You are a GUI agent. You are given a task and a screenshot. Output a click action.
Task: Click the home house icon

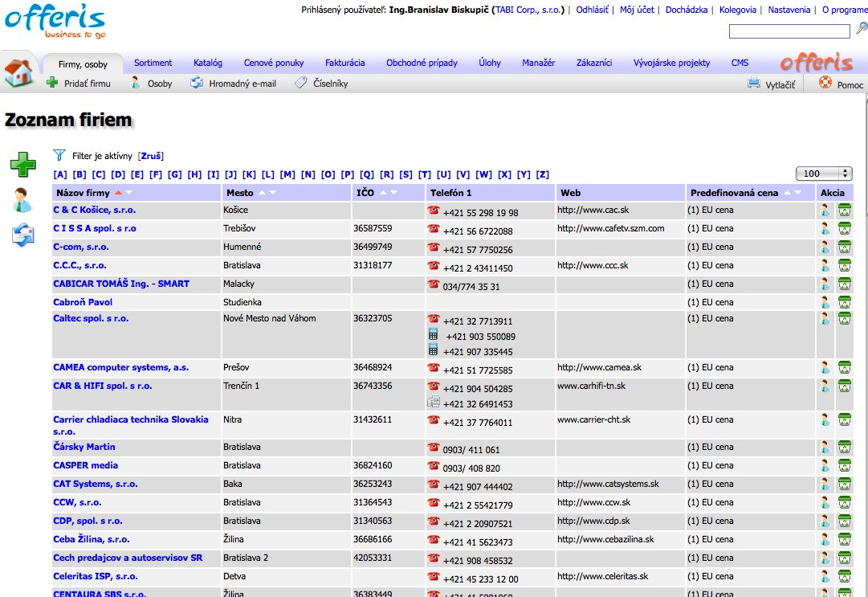click(x=18, y=72)
